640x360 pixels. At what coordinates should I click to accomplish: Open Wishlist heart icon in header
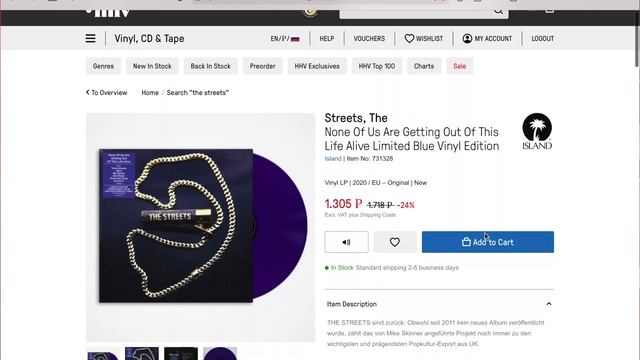(409, 38)
